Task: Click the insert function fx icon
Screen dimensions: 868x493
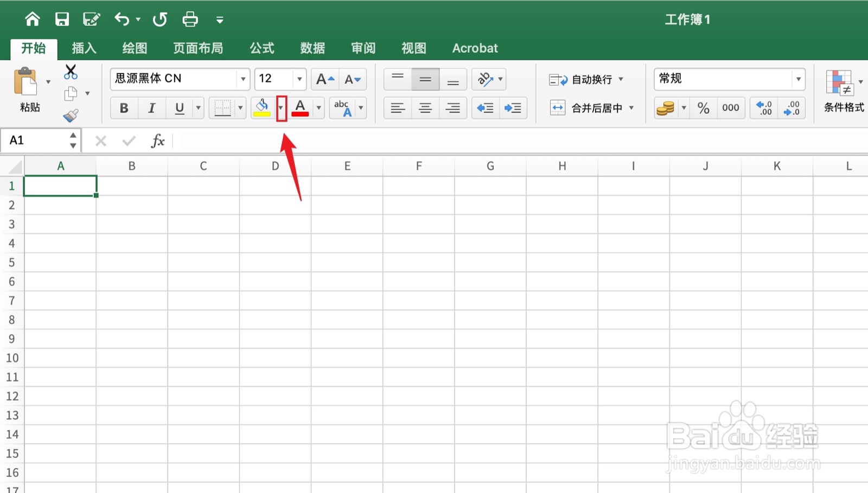Action: [158, 141]
